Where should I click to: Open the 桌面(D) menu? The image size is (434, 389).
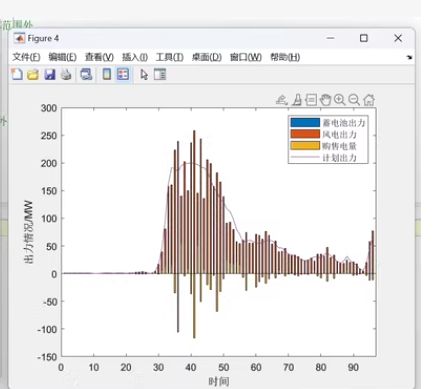[x=207, y=57]
